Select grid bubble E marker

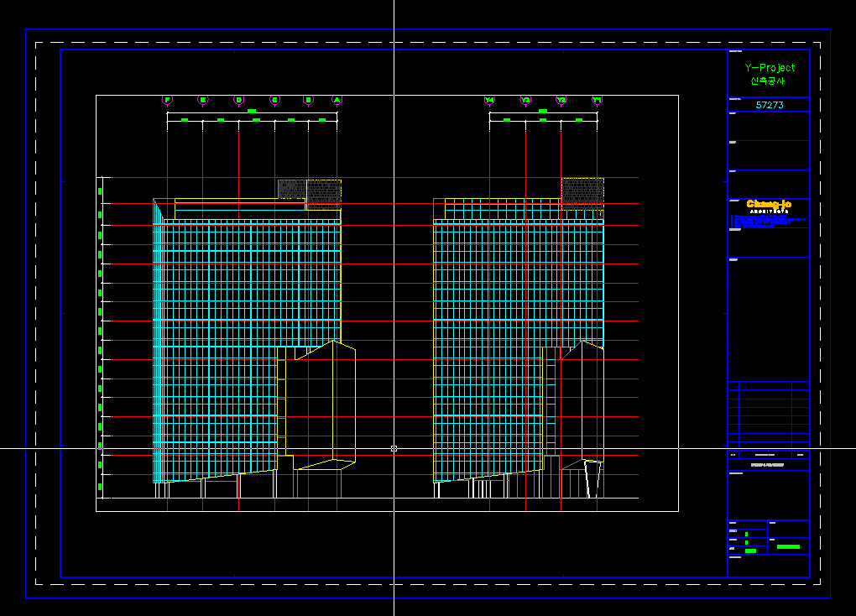202,100
